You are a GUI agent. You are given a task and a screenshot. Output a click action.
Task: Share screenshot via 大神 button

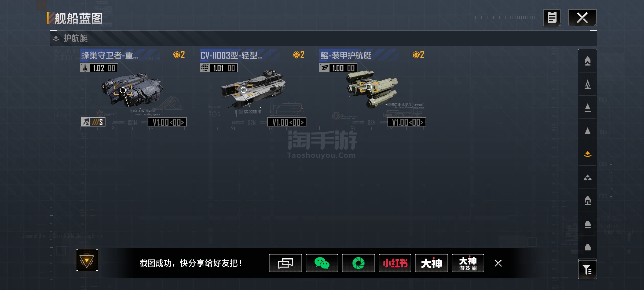431,263
